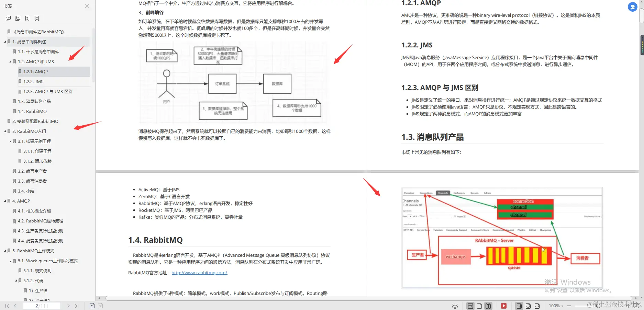Close the bookmarks panel

pos(87,6)
